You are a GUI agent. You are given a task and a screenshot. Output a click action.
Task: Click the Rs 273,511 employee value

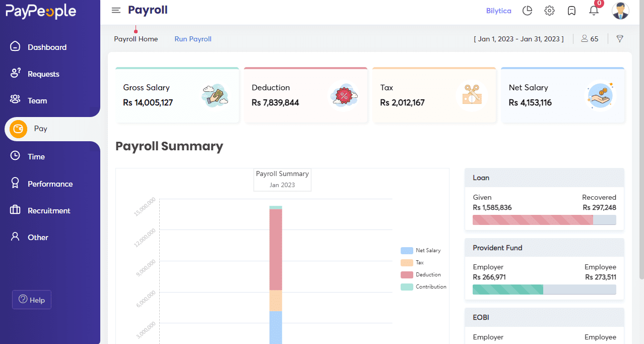tap(601, 277)
